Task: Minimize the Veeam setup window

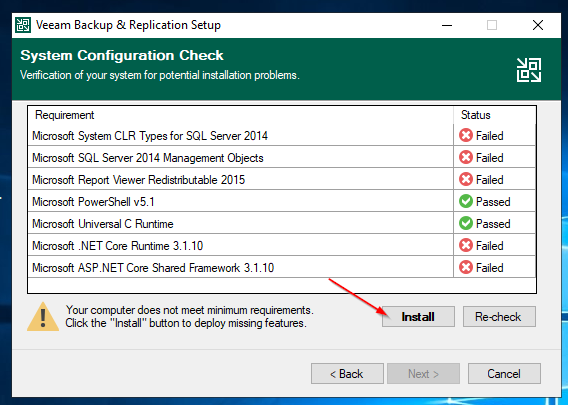Action: [x=447, y=25]
